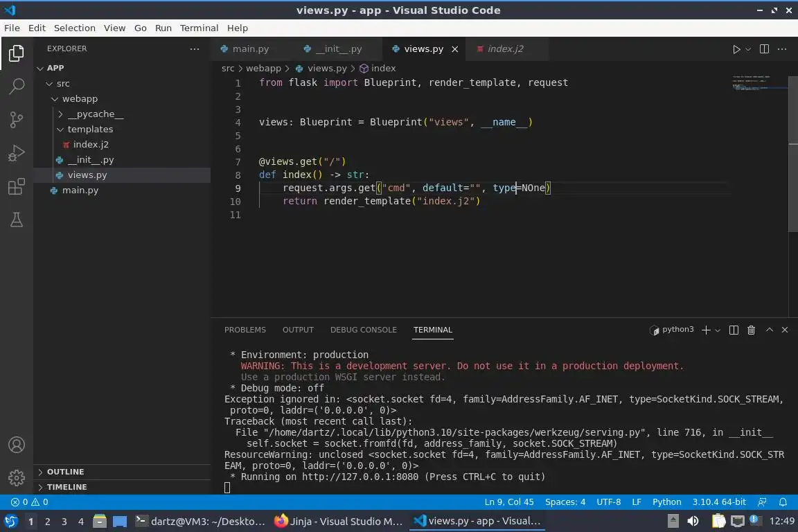Open the Testing flask icon view
Image resolution: width=798 pixels, height=532 pixels.
click(17, 220)
